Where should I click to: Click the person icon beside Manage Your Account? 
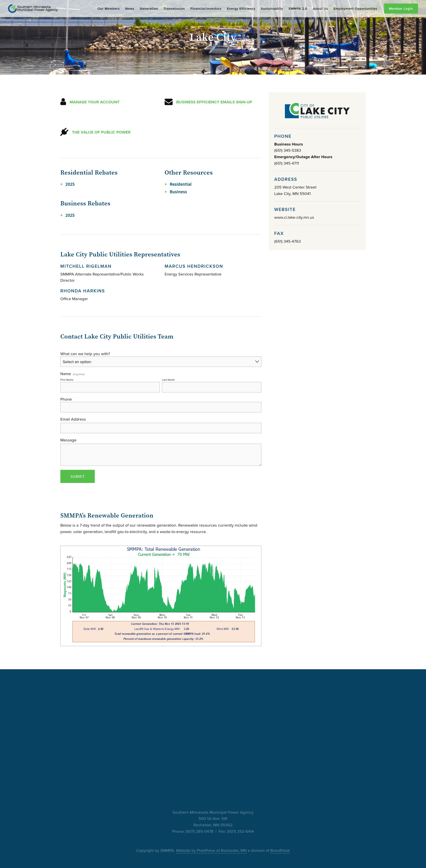[63, 102]
